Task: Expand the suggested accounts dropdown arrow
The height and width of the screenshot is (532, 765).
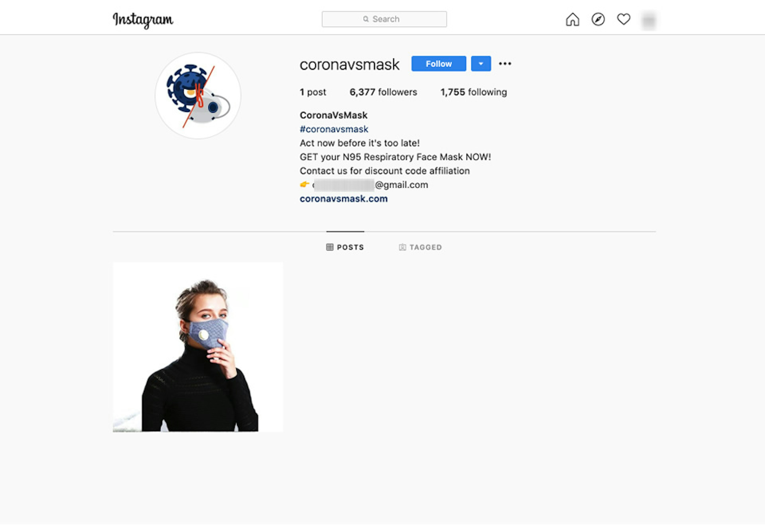Action: pyautogui.click(x=481, y=64)
